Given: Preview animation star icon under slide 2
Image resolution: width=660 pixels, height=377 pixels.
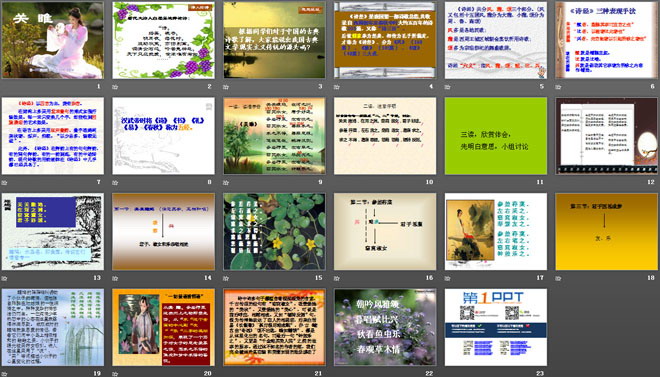Looking at the screenshot, I should pos(115,87).
